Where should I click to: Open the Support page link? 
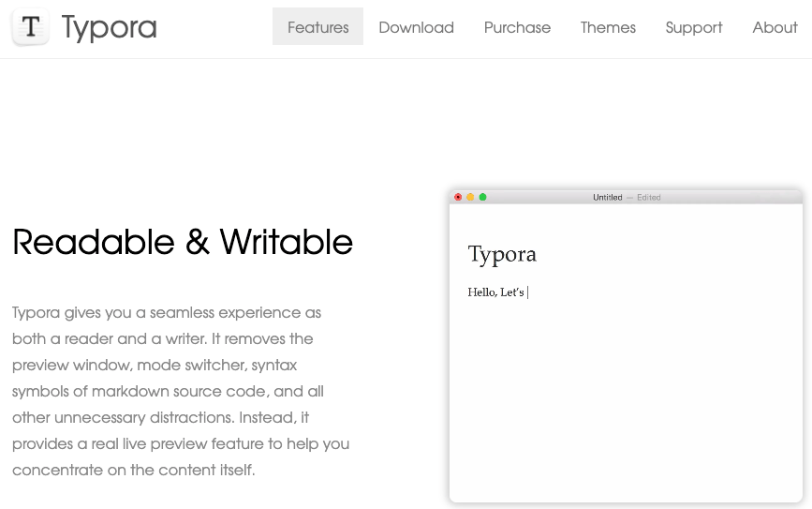[x=693, y=27]
